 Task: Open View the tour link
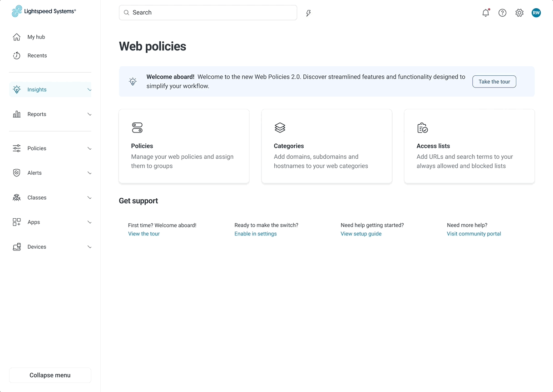tap(144, 234)
